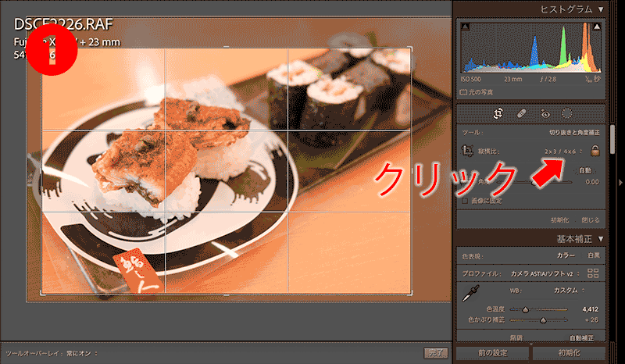Click the bottom-right crop corner handle
625x364 pixels.
411,294
